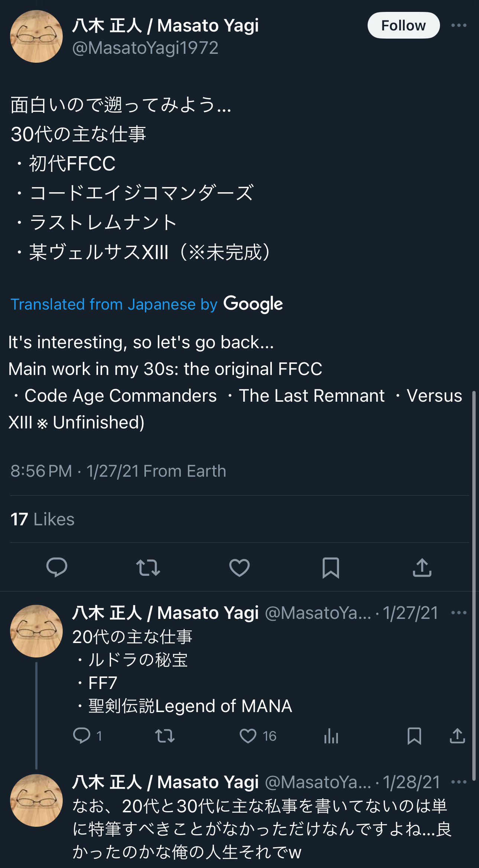Retweet the 20代の主な仕事 reply

pos(165,735)
